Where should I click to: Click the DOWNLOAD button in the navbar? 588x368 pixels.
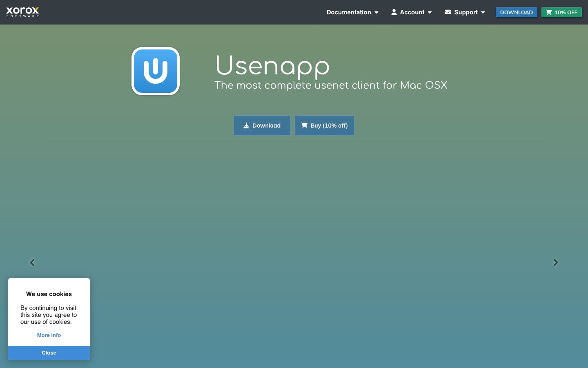click(x=516, y=12)
